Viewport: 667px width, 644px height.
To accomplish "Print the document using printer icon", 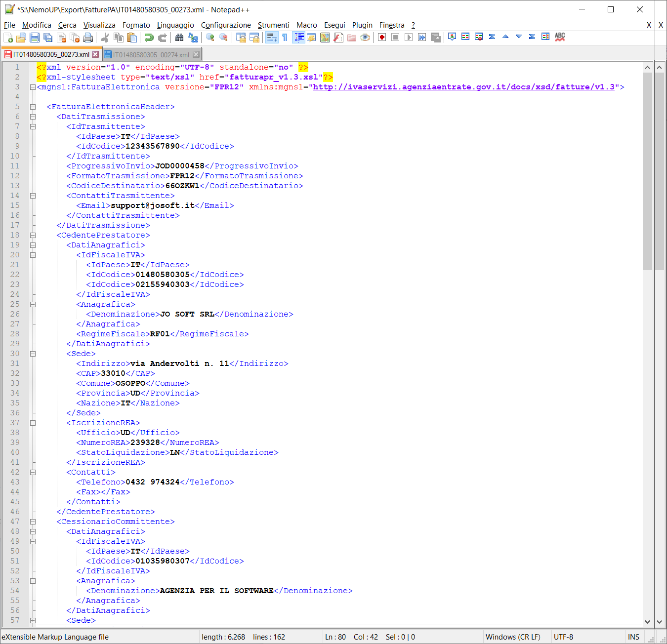I will point(88,38).
